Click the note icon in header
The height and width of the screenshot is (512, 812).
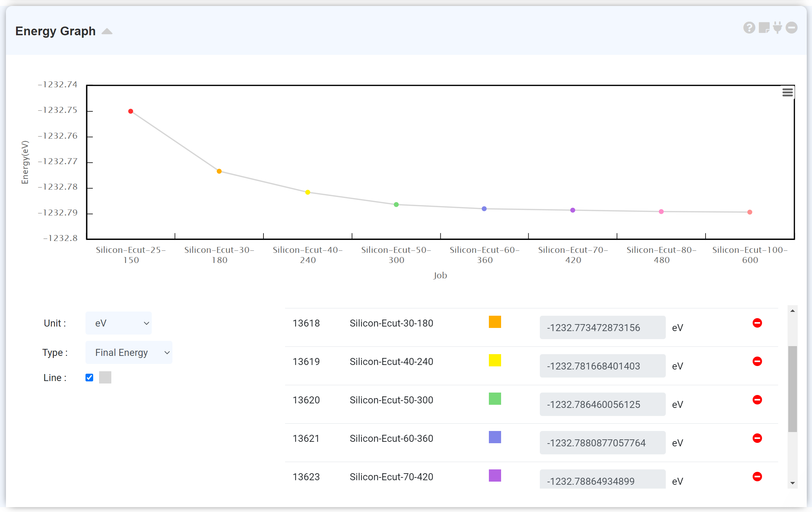tap(764, 28)
